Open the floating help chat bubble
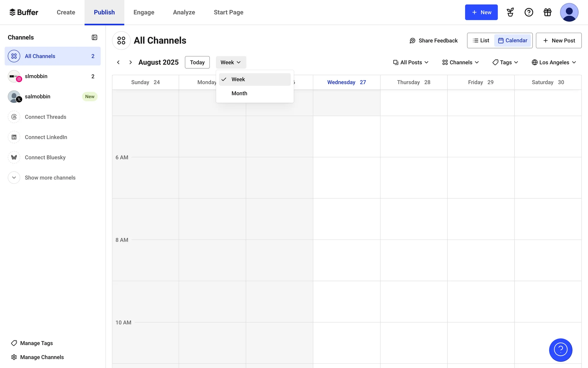The width and height of the screenshot is (588, 368). tap(560, 350)
